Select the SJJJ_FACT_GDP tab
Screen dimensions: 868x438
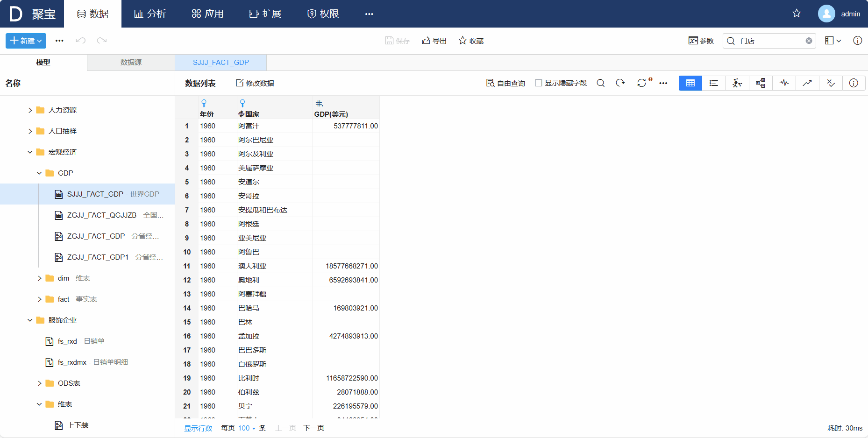coord(221,63)
